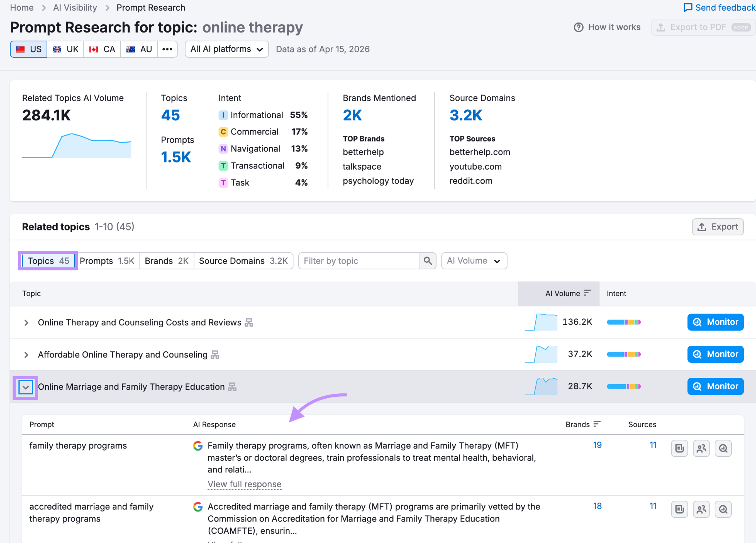Switch country to CA
Viewport: 756px width, 543px height.
pos(102,49)
